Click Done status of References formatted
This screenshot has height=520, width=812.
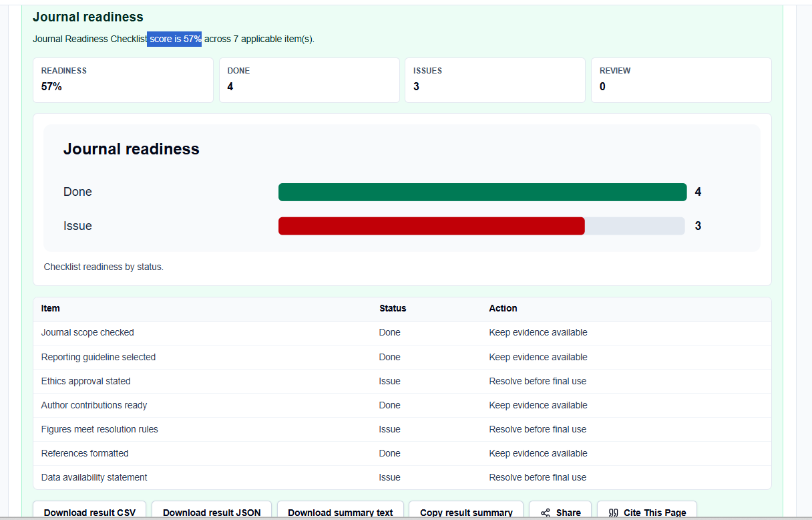coord(390,453)
